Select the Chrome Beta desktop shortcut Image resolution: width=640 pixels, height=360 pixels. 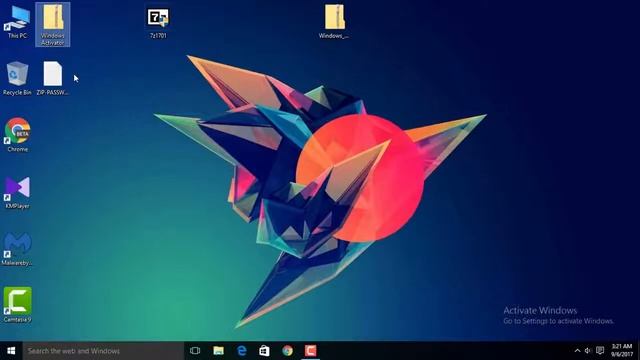(x=18, y=135)
